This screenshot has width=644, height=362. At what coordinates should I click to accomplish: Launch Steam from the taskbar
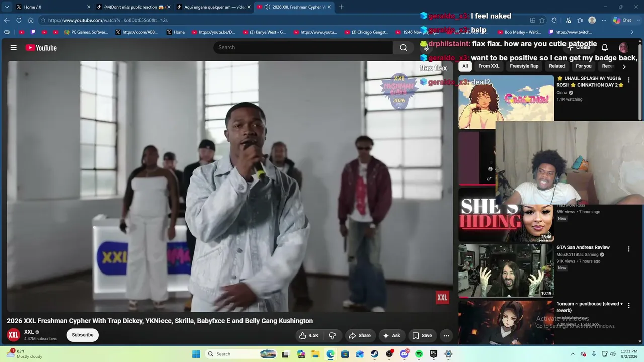[375, 354]
